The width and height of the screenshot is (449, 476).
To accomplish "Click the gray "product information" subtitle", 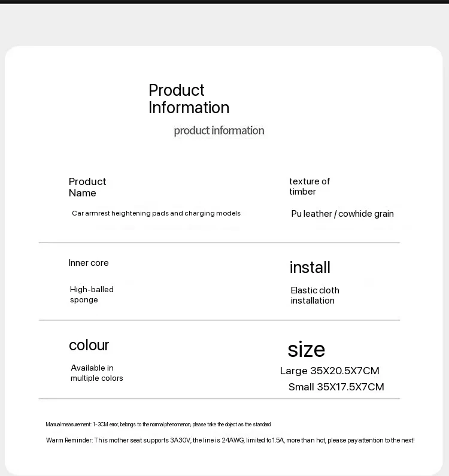I will (219, 131).
